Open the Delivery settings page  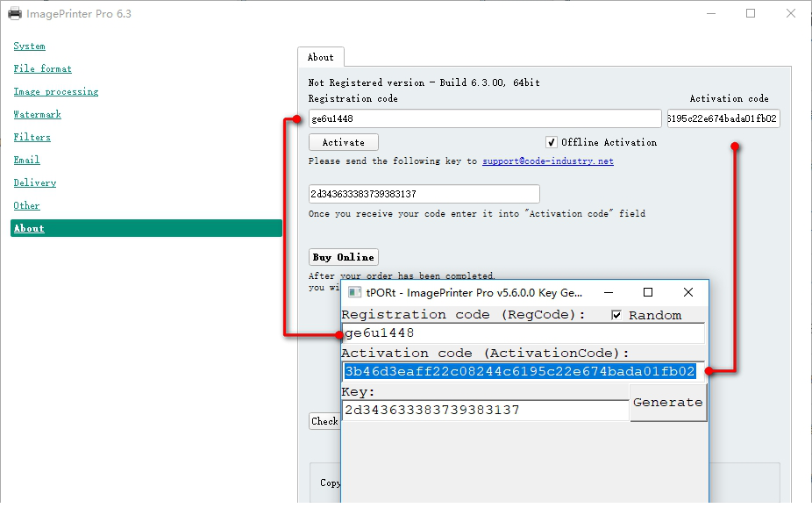[35, 182]
